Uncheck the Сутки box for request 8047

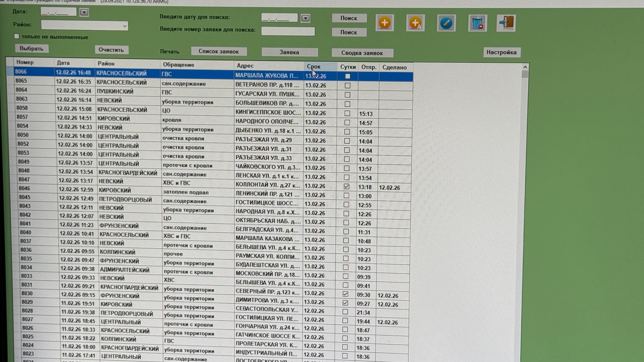pyautogui.click(x=346, y=187)
